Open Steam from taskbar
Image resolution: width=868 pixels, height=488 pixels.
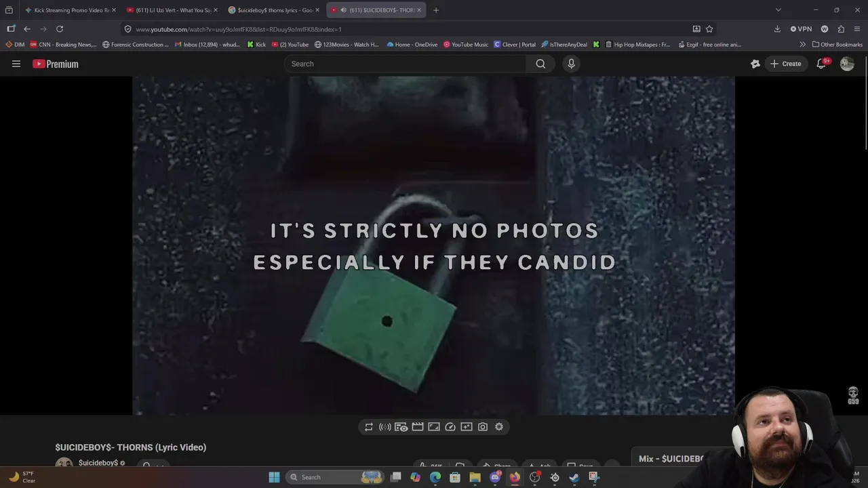tap(574, 477)
